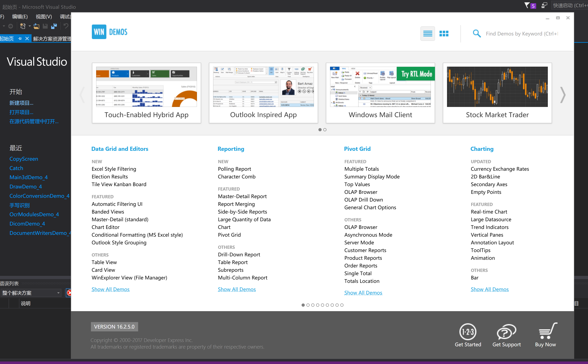Click Visual Studio save all toolbar icon
The image size is (588, 364).
(54, 26)
